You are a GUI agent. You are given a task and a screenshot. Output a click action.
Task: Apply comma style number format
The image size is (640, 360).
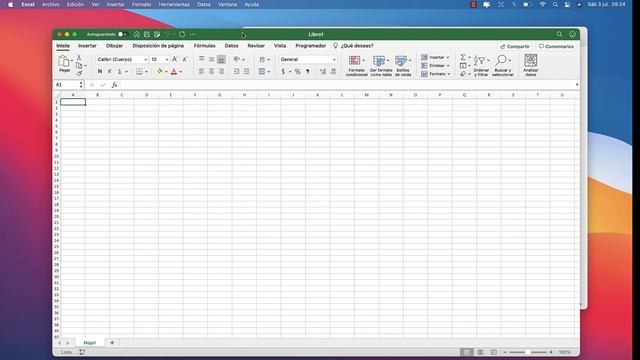(x=308, y=71)
